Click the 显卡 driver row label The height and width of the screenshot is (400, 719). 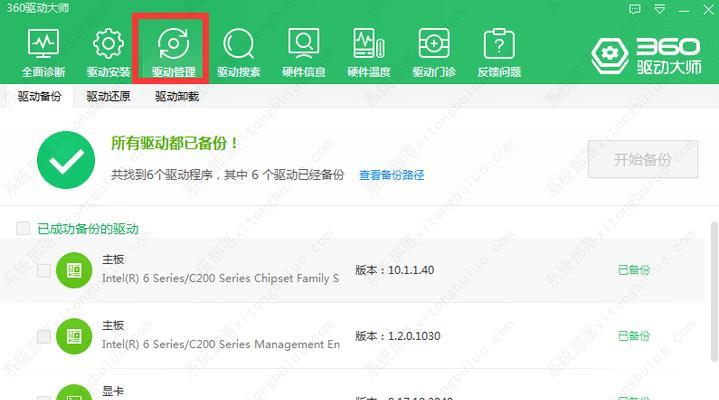(x=113, y=391)
